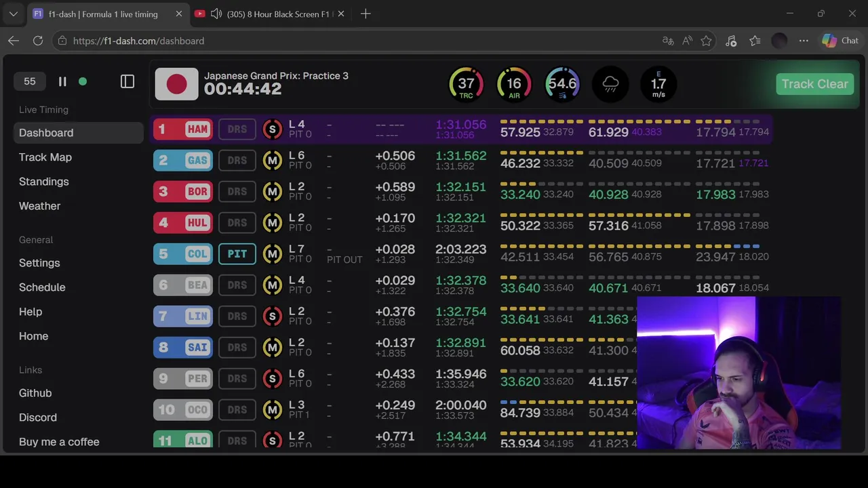Image resolution: width=868 pixels, height=488 pixels.
Task: Click HAM's 1:31.056 lap time
Action: click(460, 125)
